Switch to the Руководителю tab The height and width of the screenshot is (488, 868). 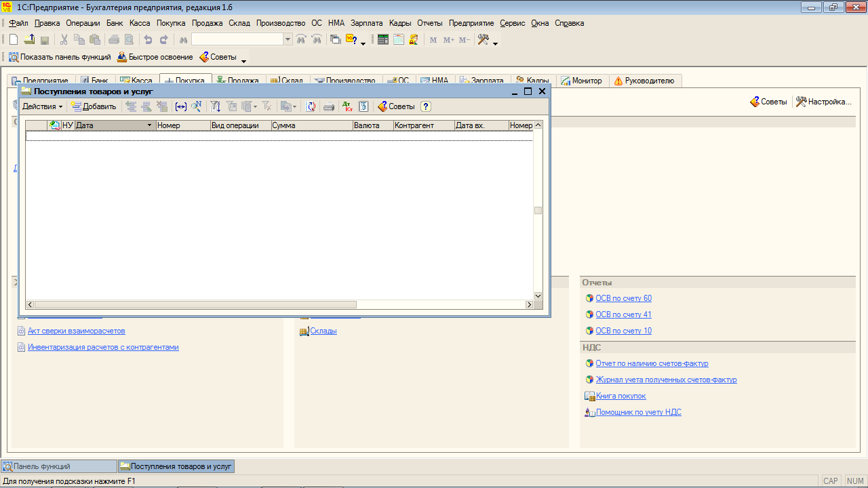[x=644, y=81]
